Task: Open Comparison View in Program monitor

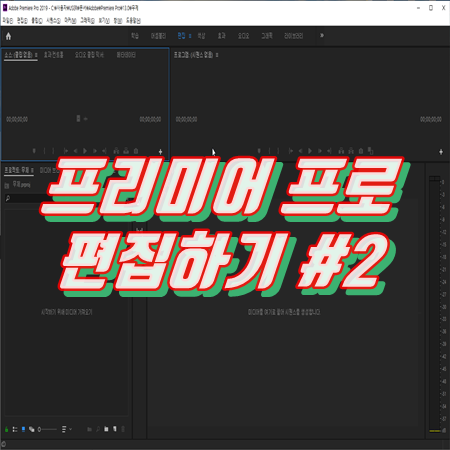Action: [x=370, y=151]
